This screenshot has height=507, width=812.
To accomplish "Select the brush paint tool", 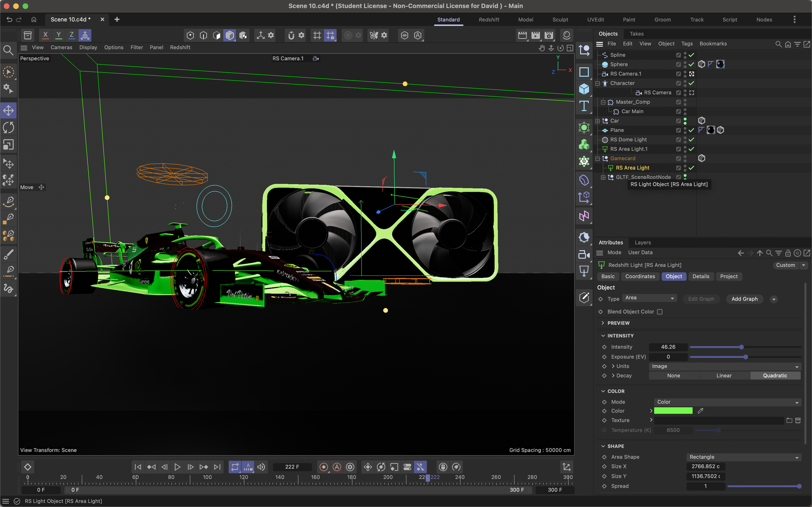I will point(8,254).
